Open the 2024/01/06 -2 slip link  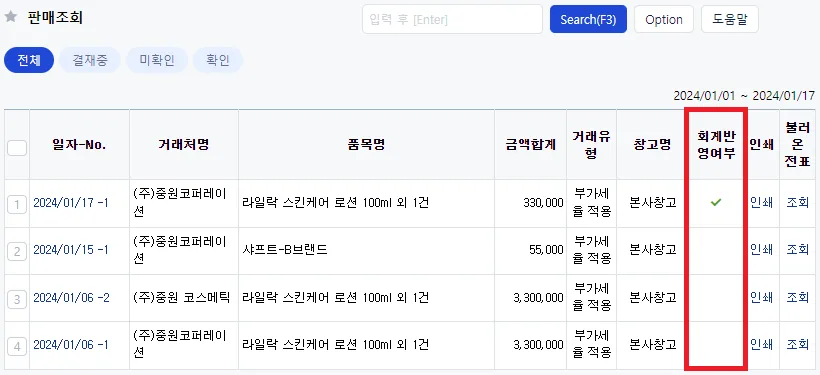[72, 298]
